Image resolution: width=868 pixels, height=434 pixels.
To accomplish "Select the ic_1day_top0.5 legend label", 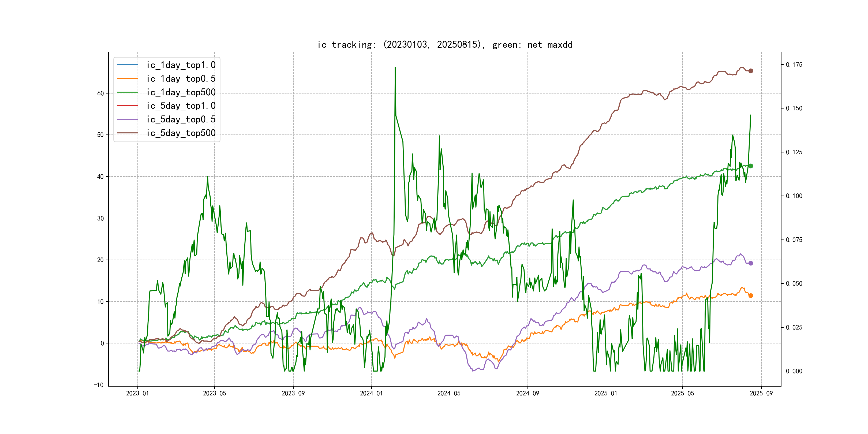I will 181,78.
